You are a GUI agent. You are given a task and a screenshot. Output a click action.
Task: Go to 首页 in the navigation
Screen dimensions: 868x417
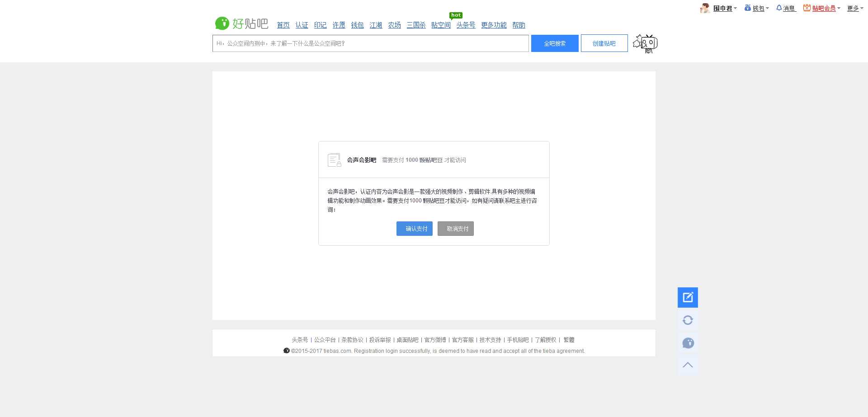click(283, 25)
